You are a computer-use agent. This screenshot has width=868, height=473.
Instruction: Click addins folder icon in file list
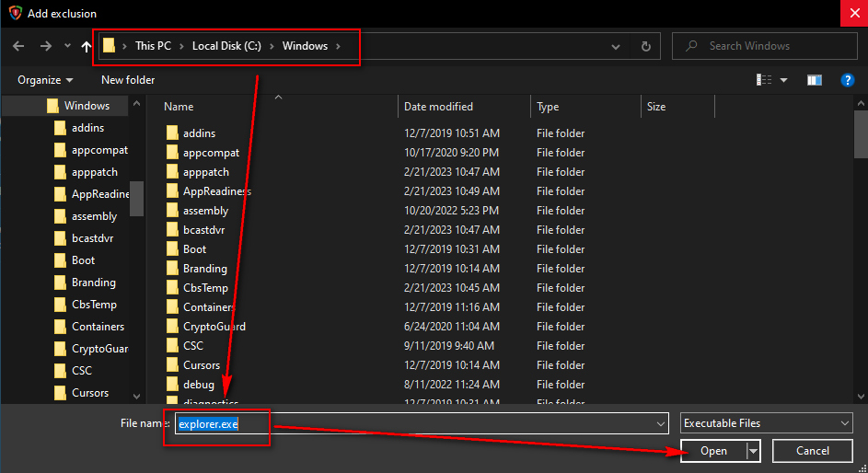pyautogui.click(x=173, y=133)
